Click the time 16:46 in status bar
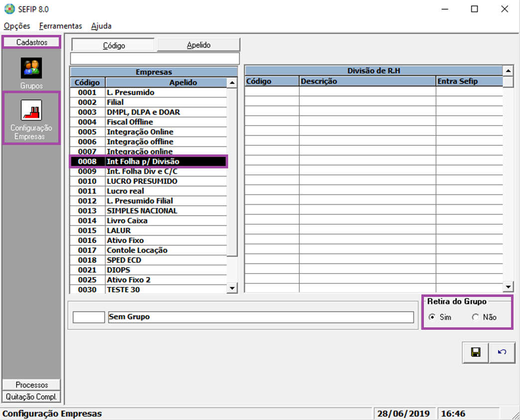 [x=453, y=414]
